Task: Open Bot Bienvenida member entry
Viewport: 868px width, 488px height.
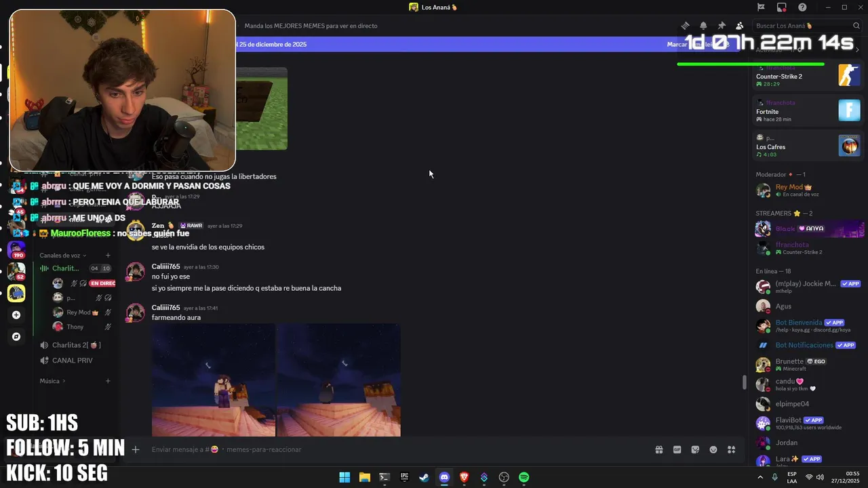Action: point(808,326)
